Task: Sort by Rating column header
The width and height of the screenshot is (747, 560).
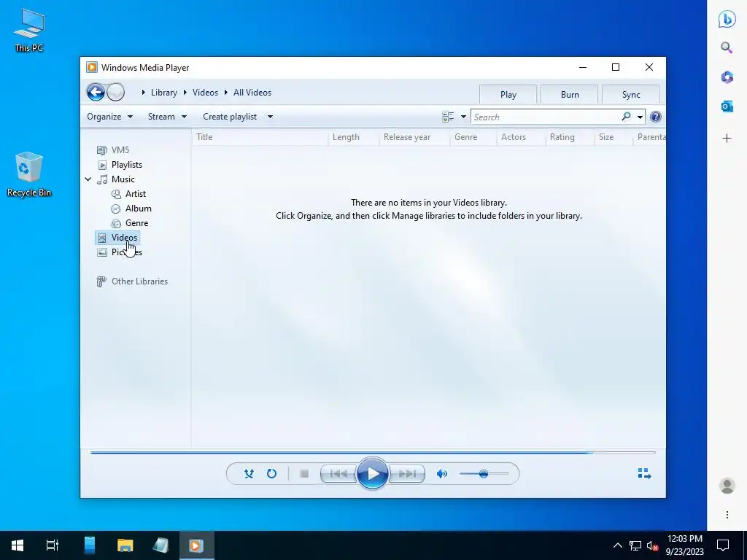Action: coord(570,137)
